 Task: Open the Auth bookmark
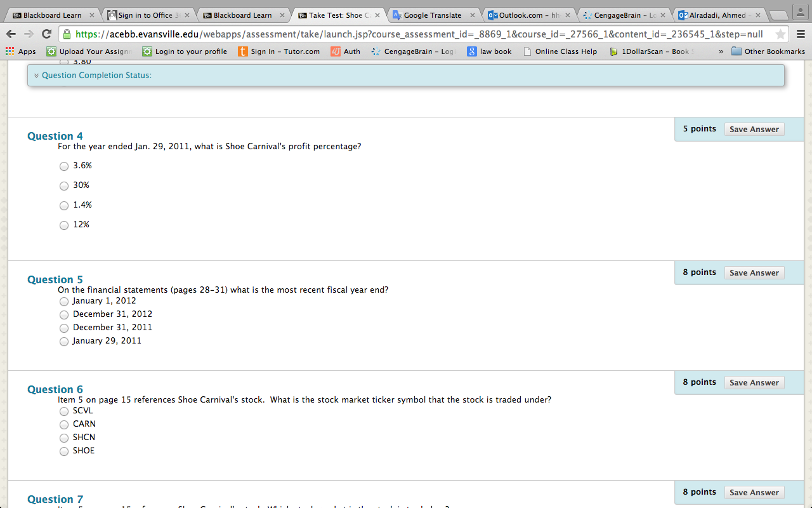coord(346,51)
